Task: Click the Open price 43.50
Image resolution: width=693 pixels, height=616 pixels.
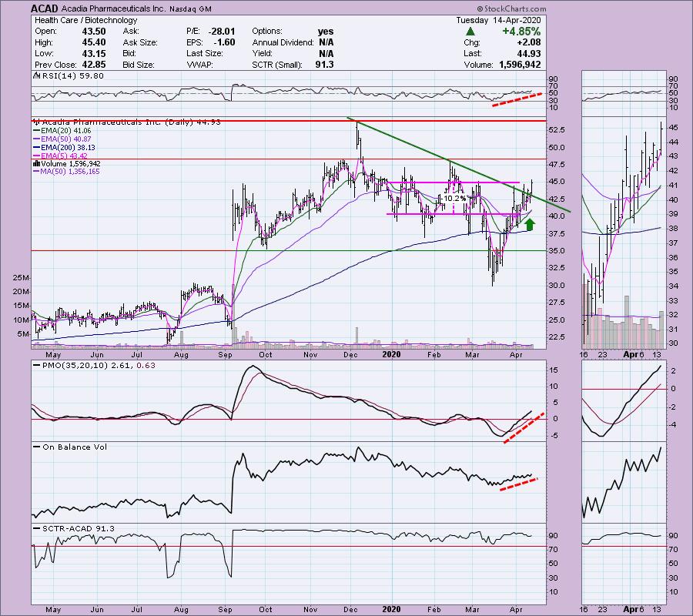Action: tap(94, 32)
